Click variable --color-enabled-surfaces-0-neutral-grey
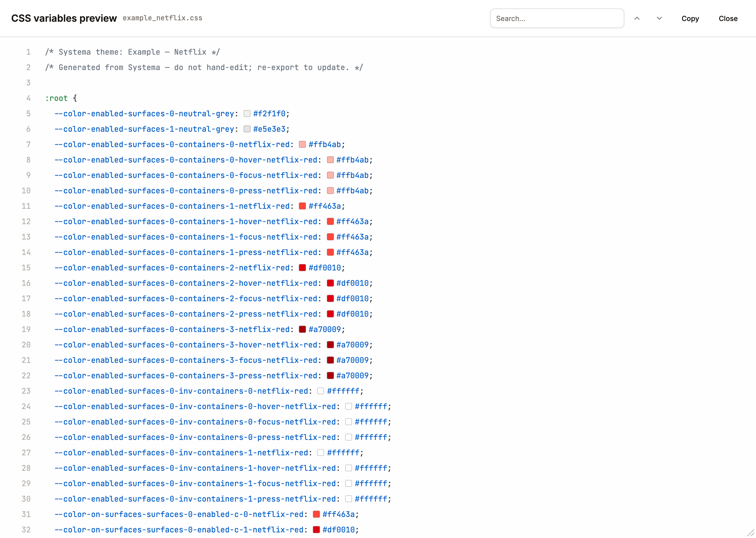The image size is (756, 538). tap(144, 113)
